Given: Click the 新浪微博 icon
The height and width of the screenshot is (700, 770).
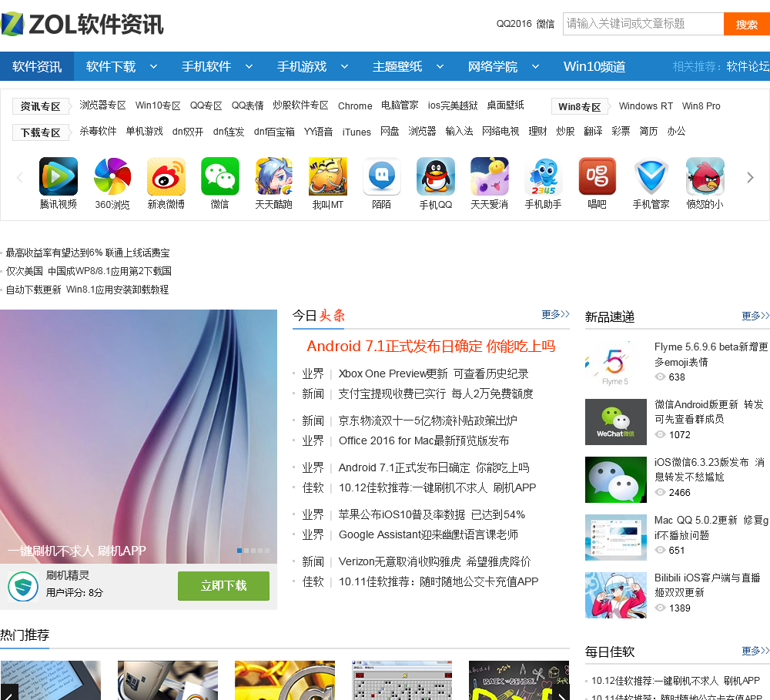Looking at the screenshot, I should coord(166,176).
